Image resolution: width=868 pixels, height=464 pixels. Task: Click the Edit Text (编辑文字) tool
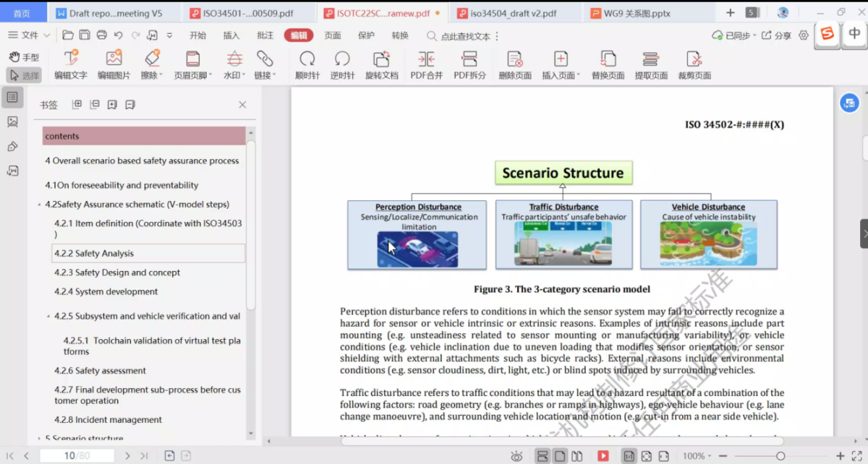[70, 64]
